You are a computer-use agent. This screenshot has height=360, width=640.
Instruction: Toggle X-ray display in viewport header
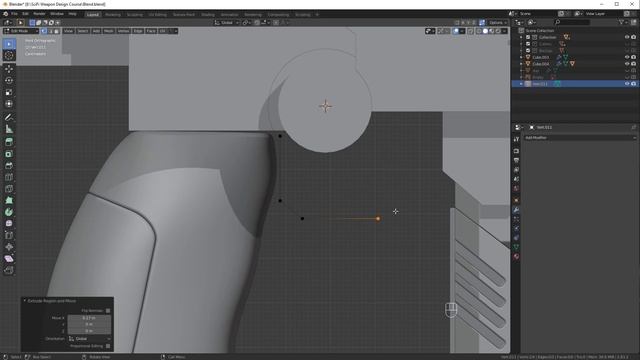470,31
